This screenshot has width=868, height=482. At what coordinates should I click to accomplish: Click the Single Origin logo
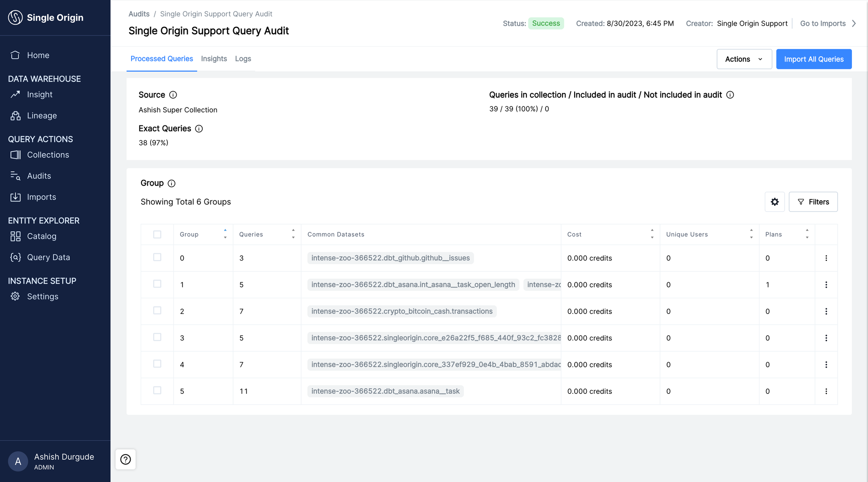[x=16, y=17]
